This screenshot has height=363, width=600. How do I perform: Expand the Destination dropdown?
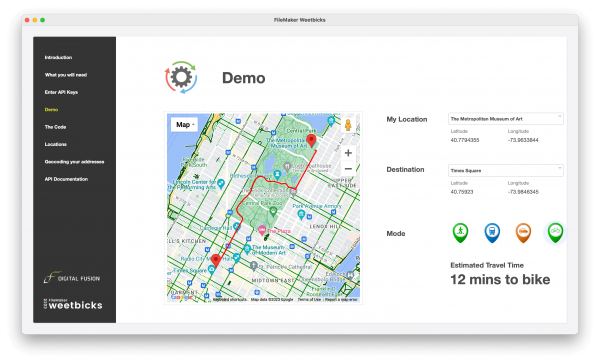(505, 171)
